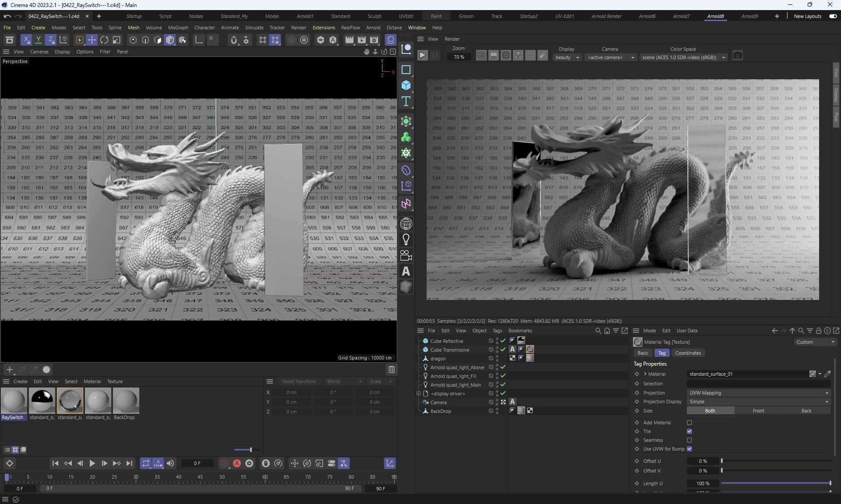The image size is (841, 504).
Task: Open the Display beauty dropdown
Action: tap(567, 57)
